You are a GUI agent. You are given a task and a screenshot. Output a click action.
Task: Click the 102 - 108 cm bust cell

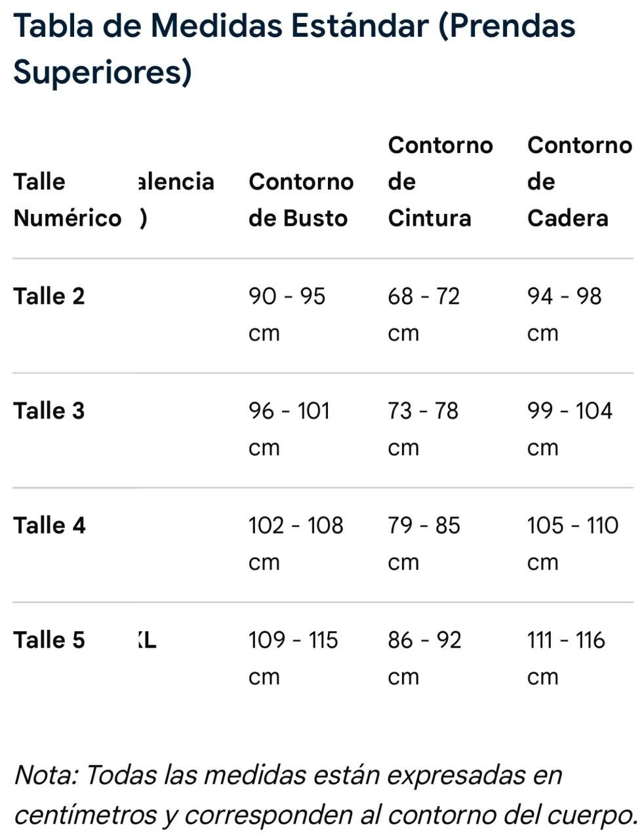296,543
